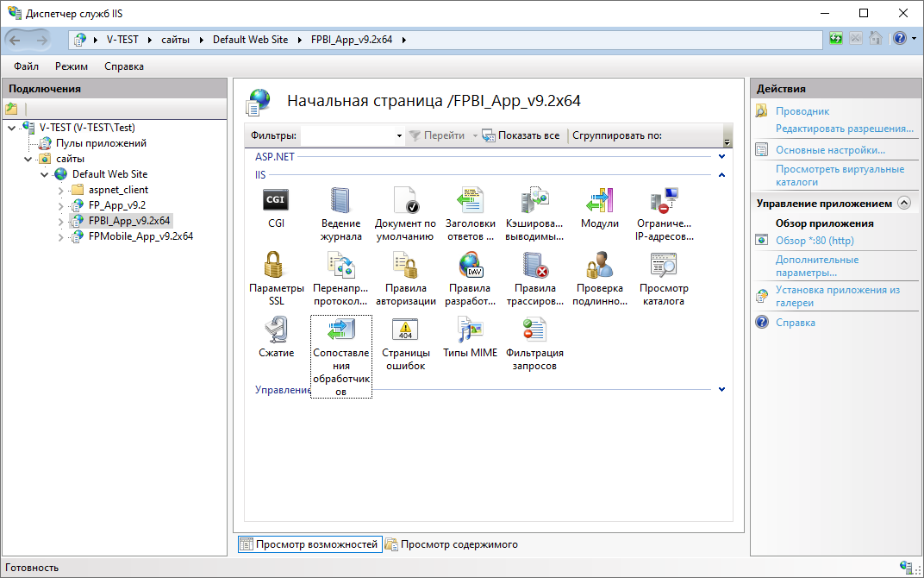Expand the ASP.NET group section

[722, 157]
